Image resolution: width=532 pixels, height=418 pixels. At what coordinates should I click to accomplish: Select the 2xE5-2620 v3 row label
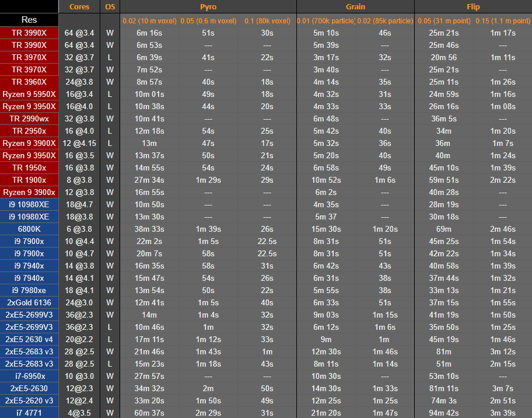29,400
